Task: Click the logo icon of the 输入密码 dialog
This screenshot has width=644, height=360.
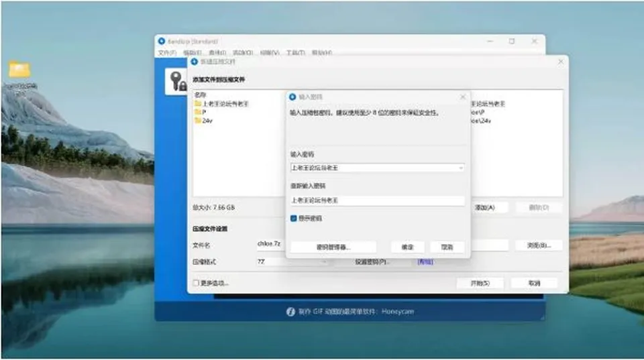Action: (x=292, y=97)
